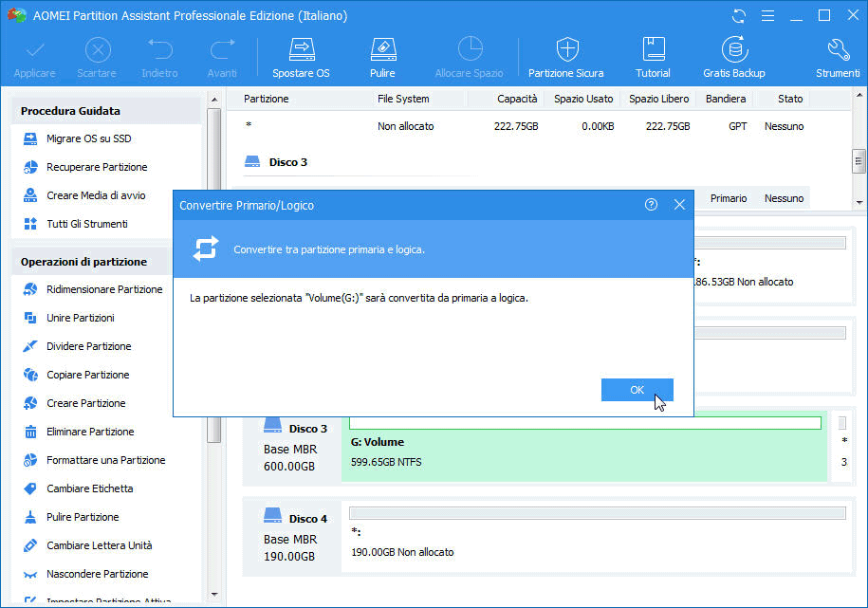Open the Tutorial icon

coord(654,58)
